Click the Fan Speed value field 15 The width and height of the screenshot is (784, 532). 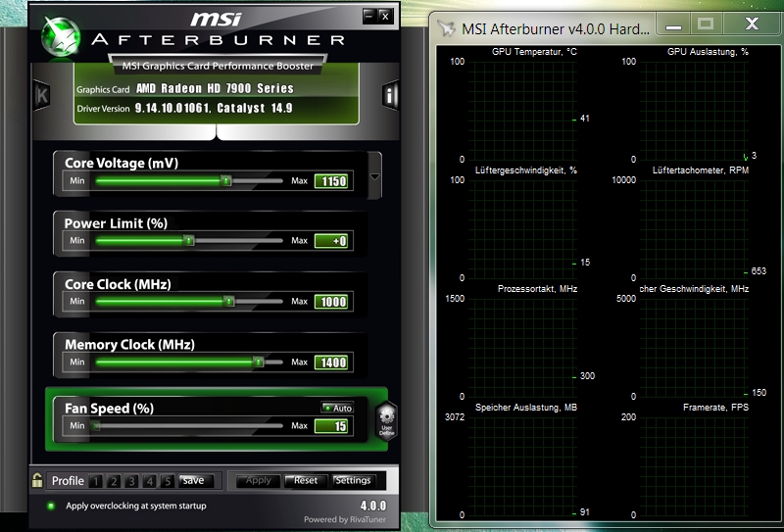click(331, 426)
